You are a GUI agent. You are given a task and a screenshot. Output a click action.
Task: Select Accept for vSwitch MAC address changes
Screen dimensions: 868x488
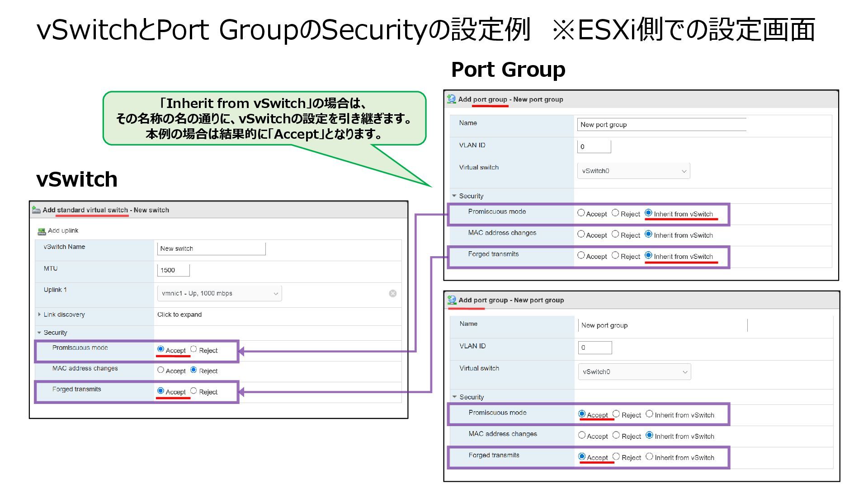pos(160,370)
